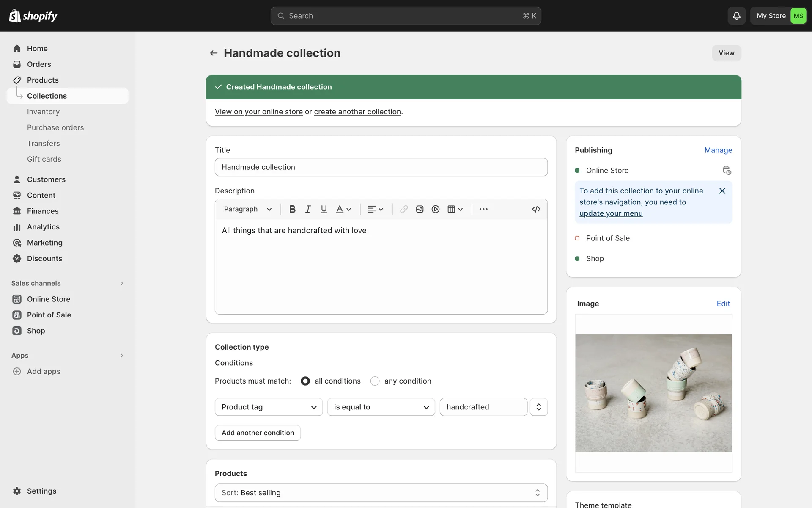Open the text color picker
The width and height of the screenshot is (812, 508).
tap(343, 209)
